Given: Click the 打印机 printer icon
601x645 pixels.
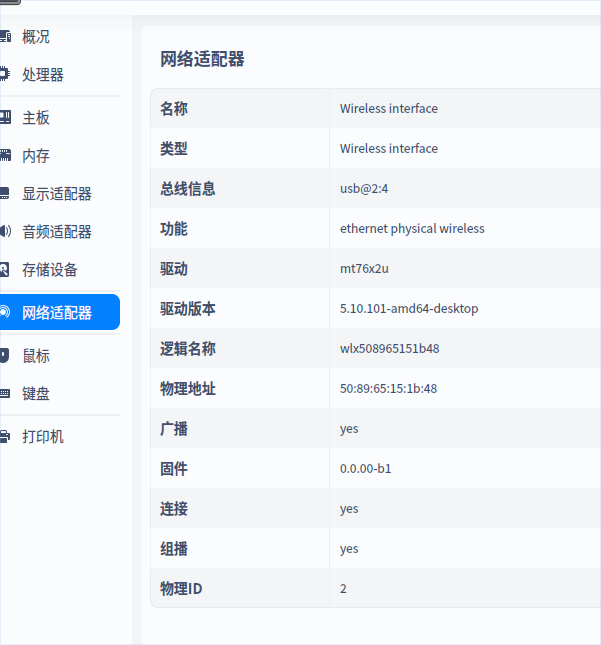Looking at the screenshot, I should pyautogui.click(x=5, y=436).
